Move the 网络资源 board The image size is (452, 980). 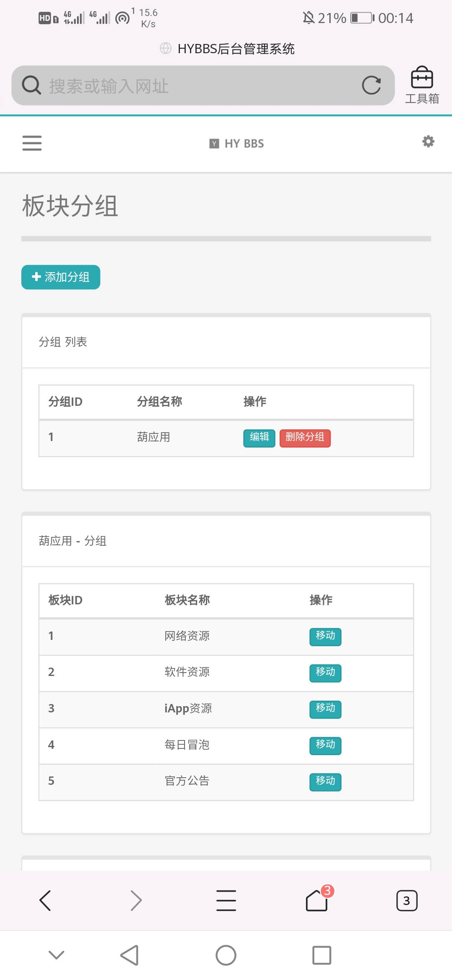[x=325, y=637]
